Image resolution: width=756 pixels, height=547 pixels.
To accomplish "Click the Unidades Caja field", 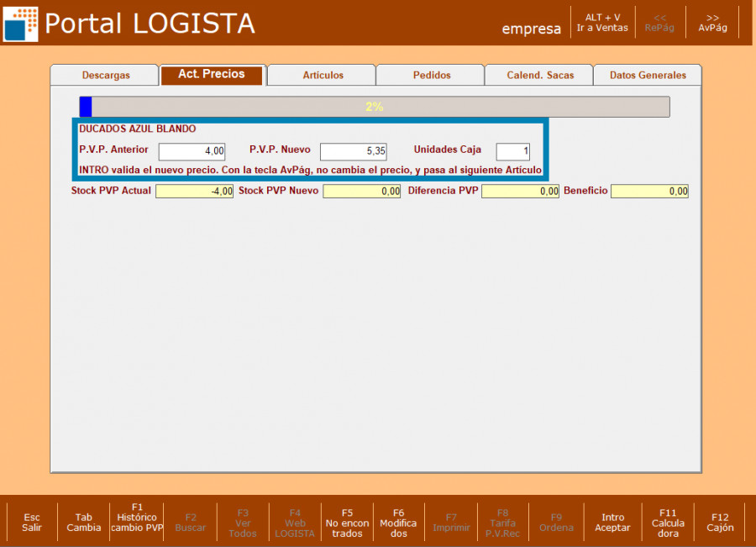I will click(x=512, y=152).
